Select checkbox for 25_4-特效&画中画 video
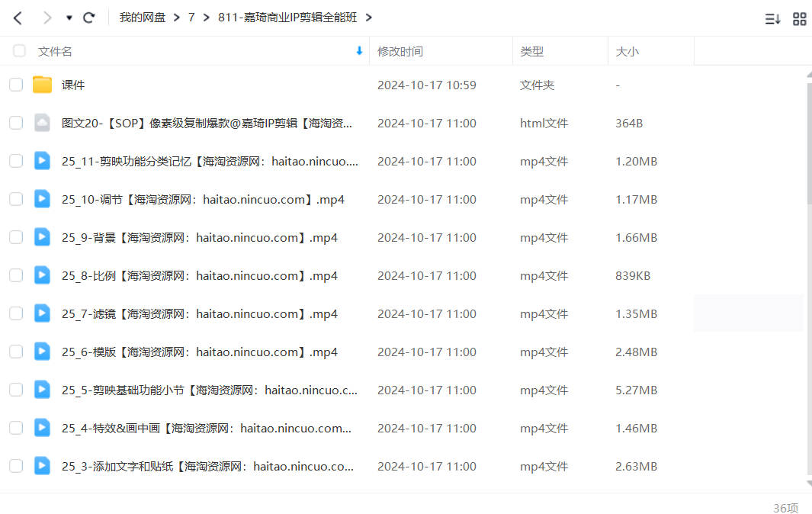812x514 pixels. 16,428
